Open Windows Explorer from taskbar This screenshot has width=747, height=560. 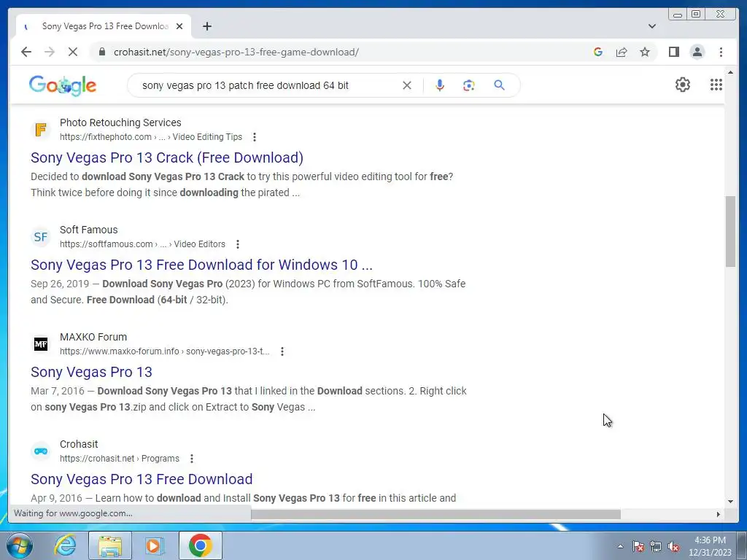pos(110,545)
